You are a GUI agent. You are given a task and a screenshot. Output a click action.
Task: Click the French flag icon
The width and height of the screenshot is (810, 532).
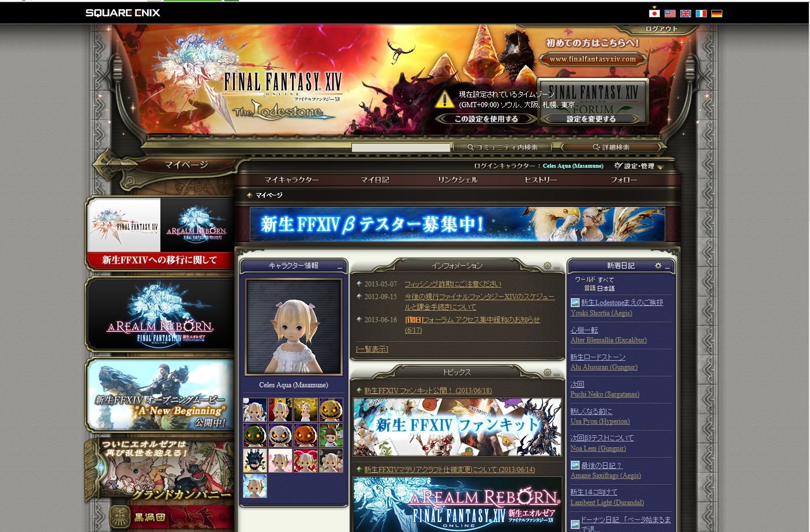[x=701, y=13]
